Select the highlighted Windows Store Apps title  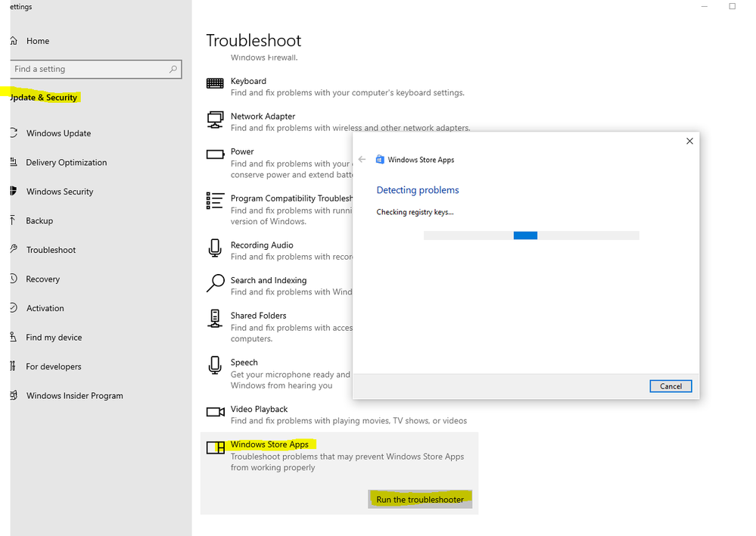coord(269,444)
